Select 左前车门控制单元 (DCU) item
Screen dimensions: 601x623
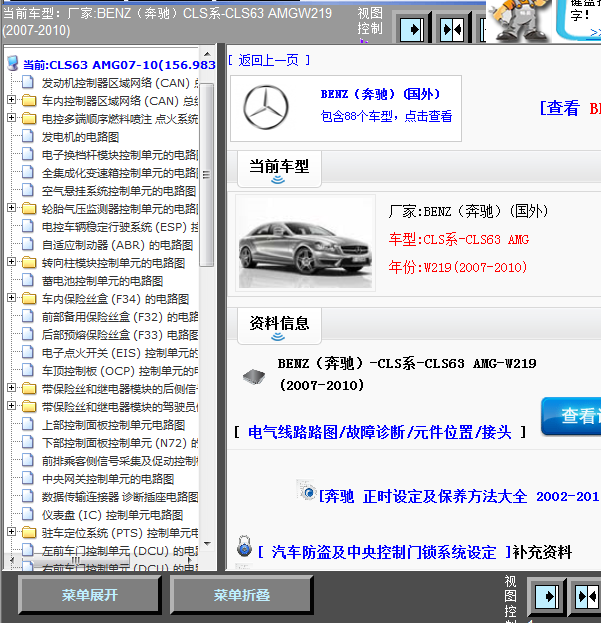click(x=120, y=551)
